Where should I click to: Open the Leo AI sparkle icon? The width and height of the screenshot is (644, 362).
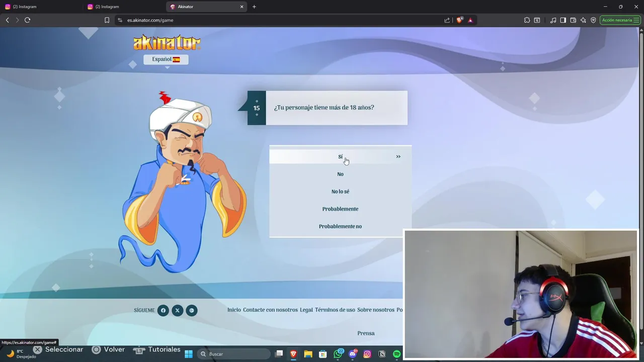[x=583, y=20]
